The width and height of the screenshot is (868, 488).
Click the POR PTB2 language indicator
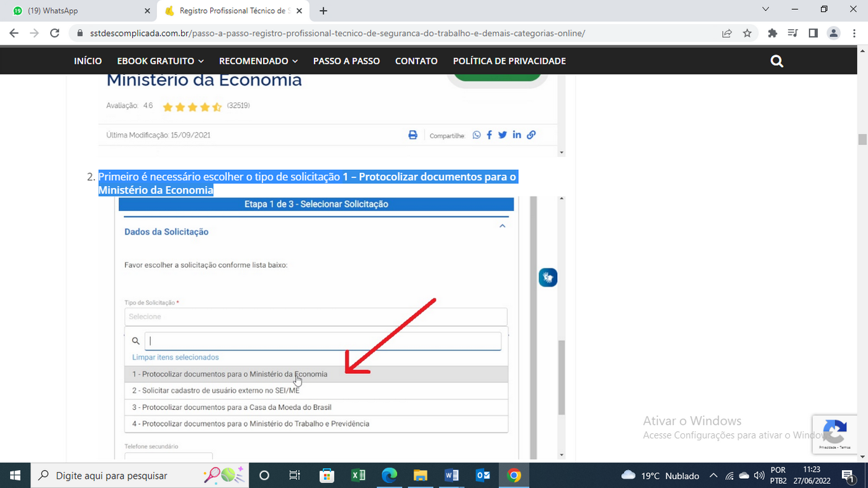click(779, 476)
